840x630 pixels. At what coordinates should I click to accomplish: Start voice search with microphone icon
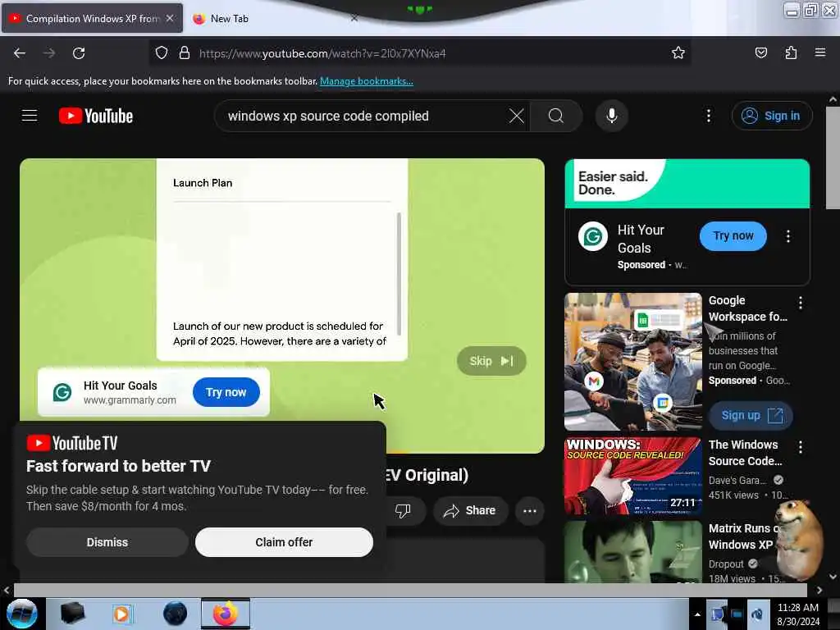611,116
